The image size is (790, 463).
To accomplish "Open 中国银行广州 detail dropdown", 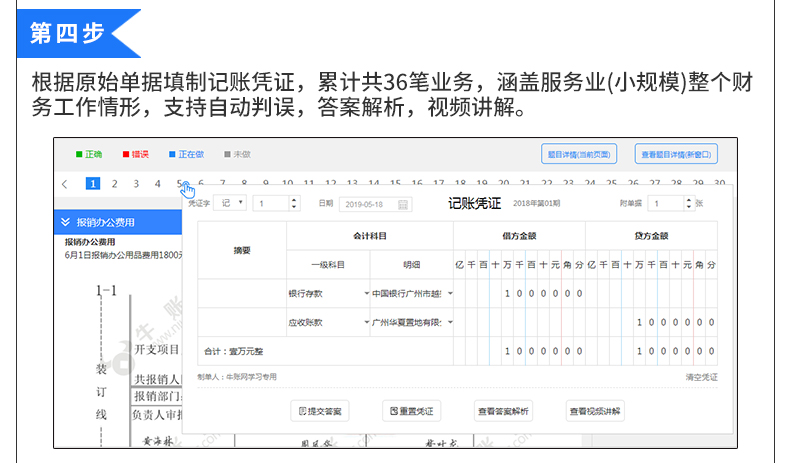I will (x=449, y=294).
